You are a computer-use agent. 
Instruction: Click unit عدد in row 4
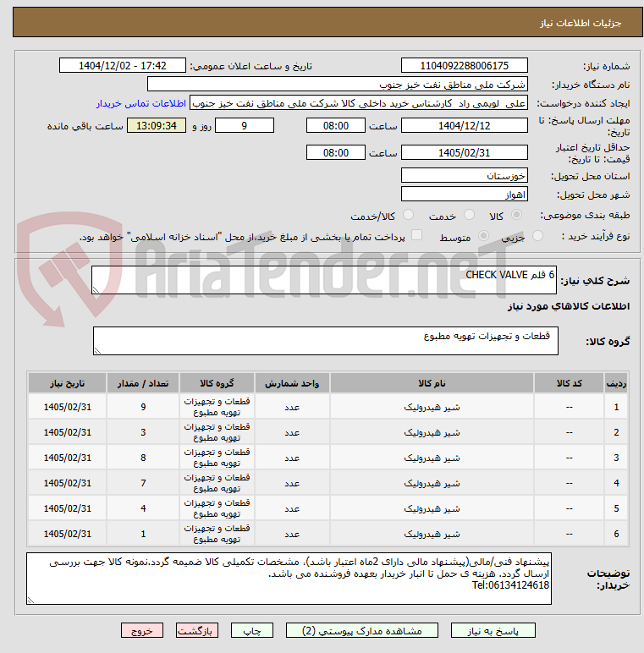coord(292,483)
